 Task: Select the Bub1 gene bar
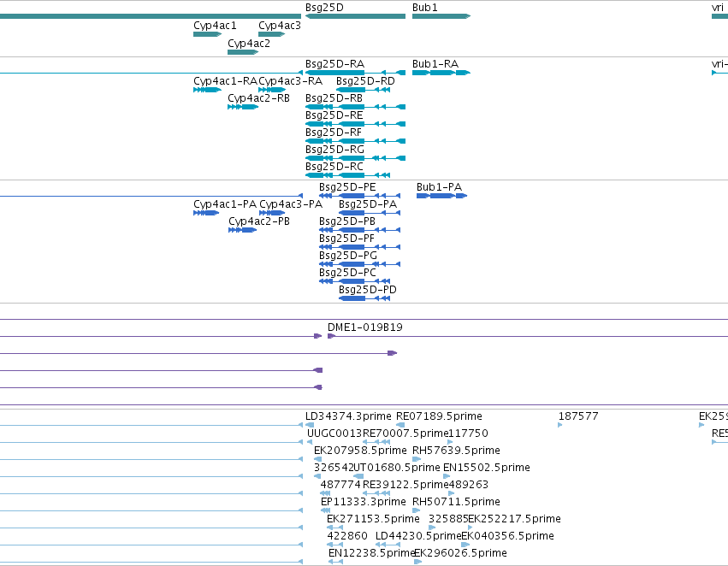click(x=441, y=16)
